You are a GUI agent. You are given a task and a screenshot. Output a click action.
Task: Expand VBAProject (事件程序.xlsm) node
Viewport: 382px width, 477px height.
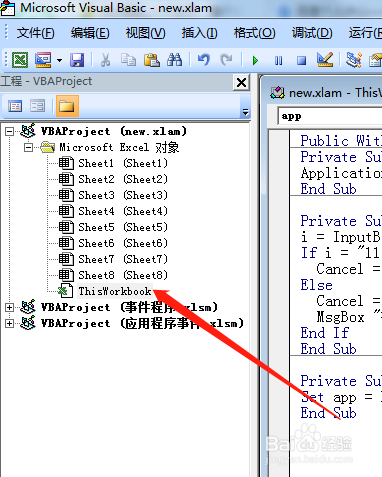click(x=9, y=307)
